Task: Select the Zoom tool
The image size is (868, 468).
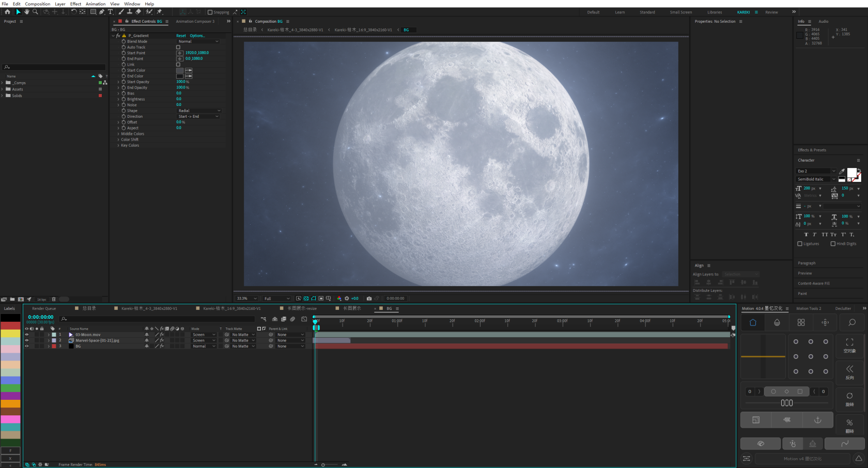Action: coord(35,12)
